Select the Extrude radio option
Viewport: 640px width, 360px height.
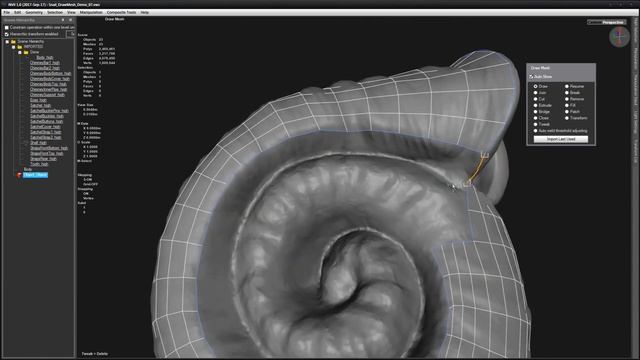[x=536, y=105]
